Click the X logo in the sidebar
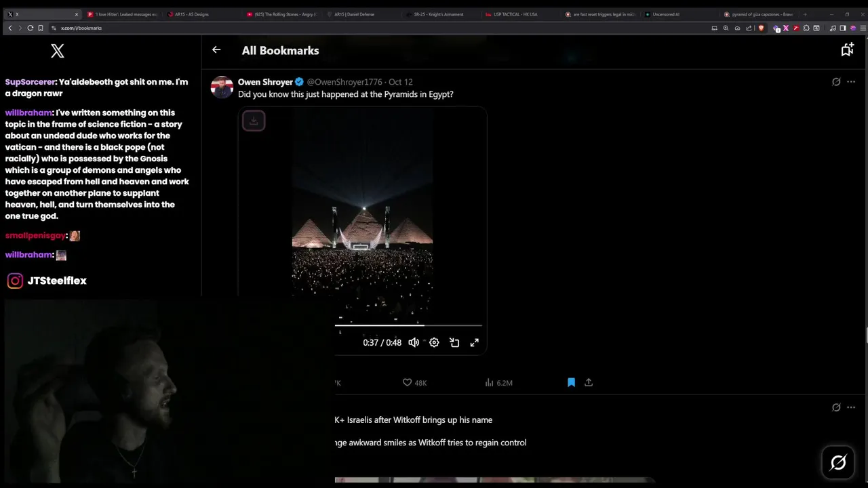Screen dimensions: 868x488 click(x=58, y=51)
